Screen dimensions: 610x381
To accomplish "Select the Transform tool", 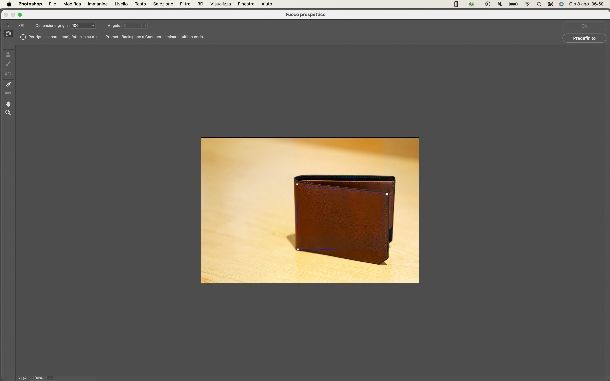I will (x=8, y=74).
